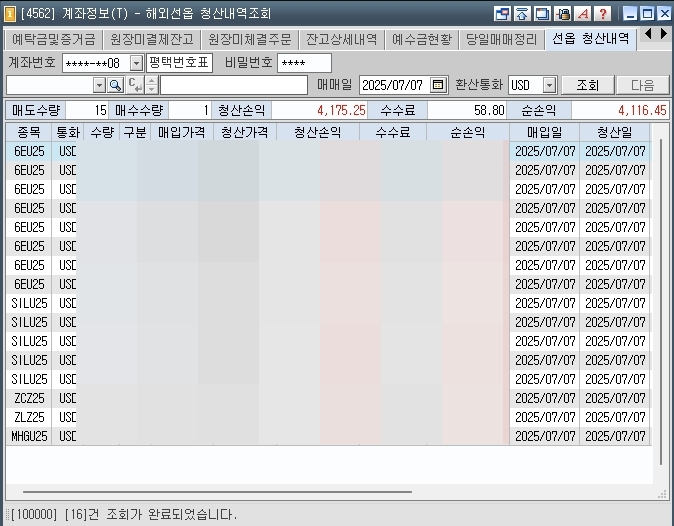Open the 원장미체결주문 tab
This screenshot has width=674, height=526.
pyautogui.click(x=250, y=40)
